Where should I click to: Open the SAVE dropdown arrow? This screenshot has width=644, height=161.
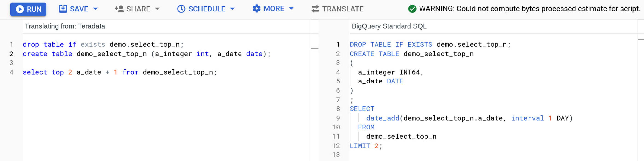(95, 9)
